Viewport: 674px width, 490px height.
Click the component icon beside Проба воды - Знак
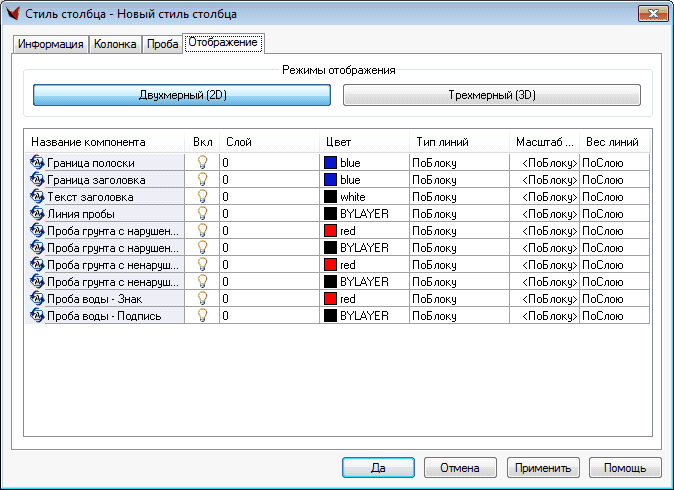coord(37,298)
